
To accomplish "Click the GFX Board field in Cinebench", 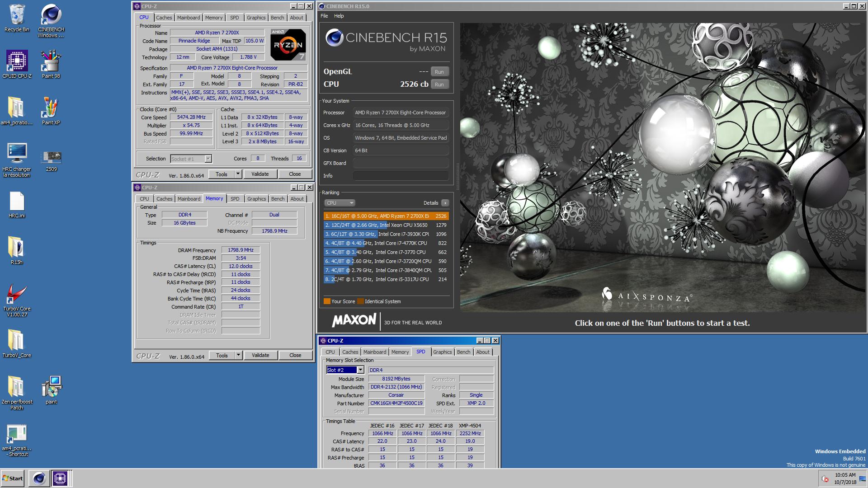I will pyautogui.click(x=401, y=163).
